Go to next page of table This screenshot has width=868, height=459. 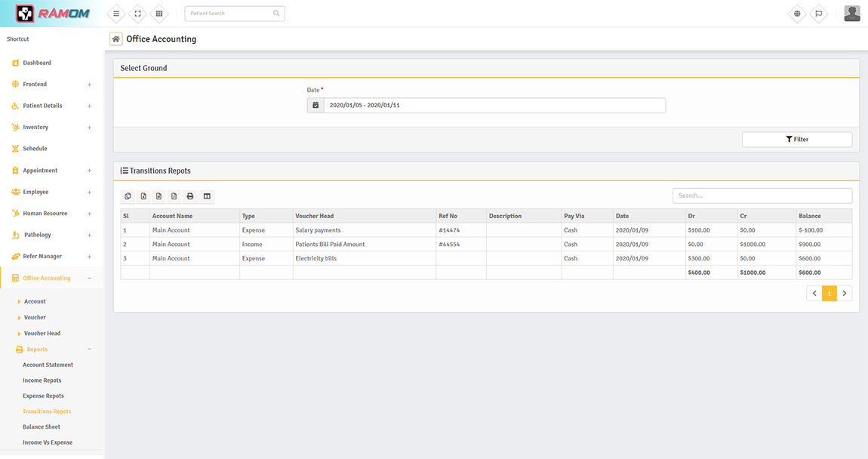click(845, 294)
